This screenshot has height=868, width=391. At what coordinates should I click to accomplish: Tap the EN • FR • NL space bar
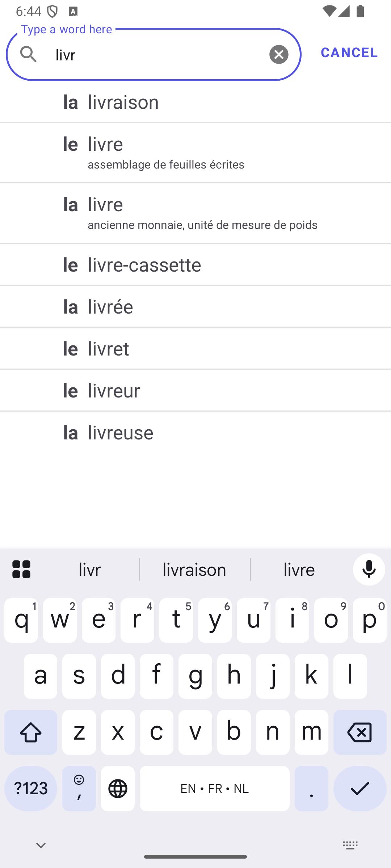[214, 788]
